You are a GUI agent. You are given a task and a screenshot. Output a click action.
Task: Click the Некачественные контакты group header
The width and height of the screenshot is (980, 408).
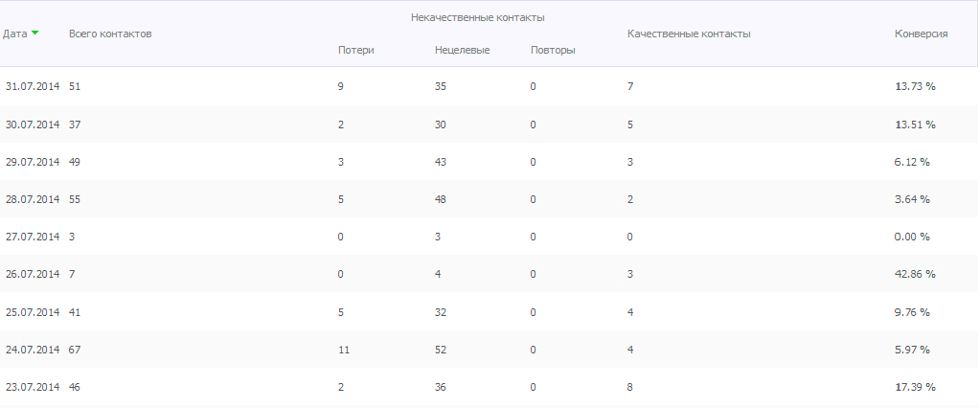477,17
